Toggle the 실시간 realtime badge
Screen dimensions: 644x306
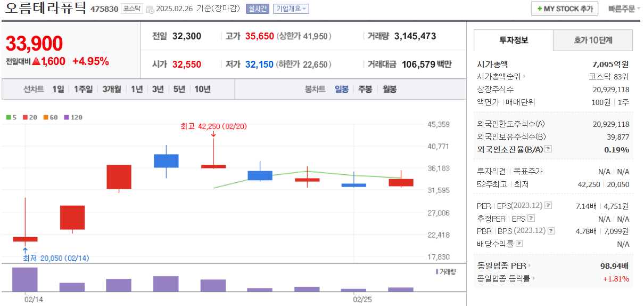pos(258,9)
